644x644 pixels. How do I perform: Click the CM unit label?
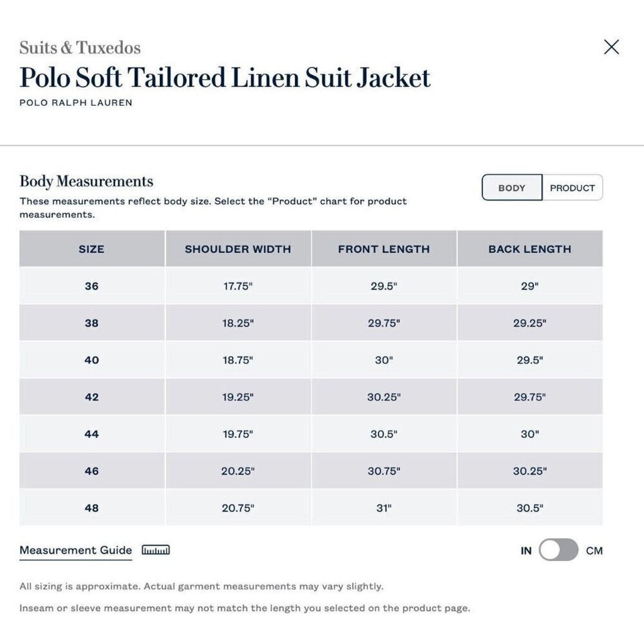click(594, 551)
